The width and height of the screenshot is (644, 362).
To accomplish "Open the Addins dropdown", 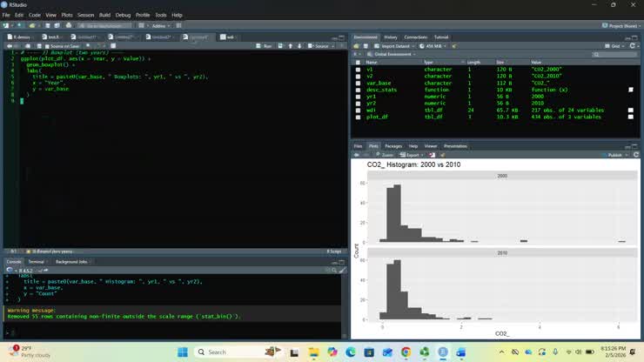I will point(160,25).
